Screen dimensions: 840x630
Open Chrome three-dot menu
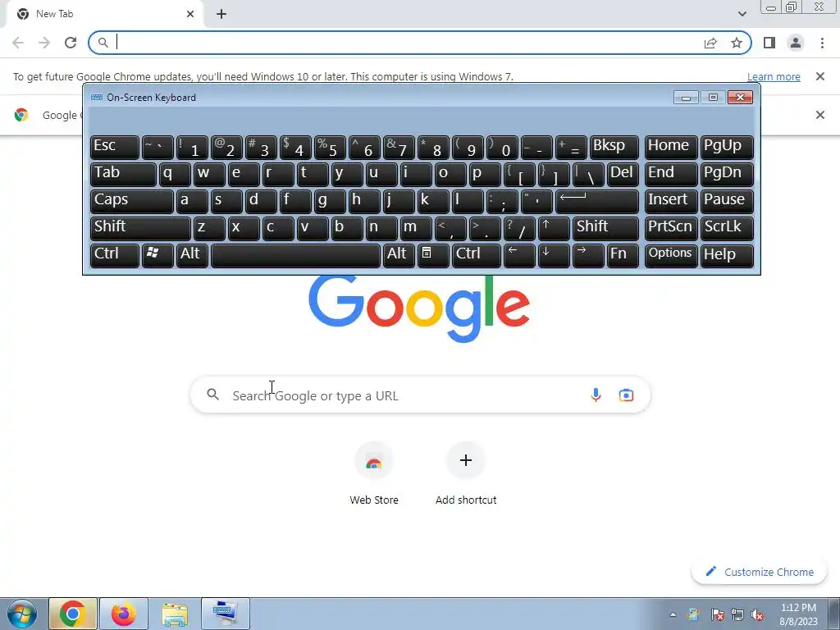(822, 43)
